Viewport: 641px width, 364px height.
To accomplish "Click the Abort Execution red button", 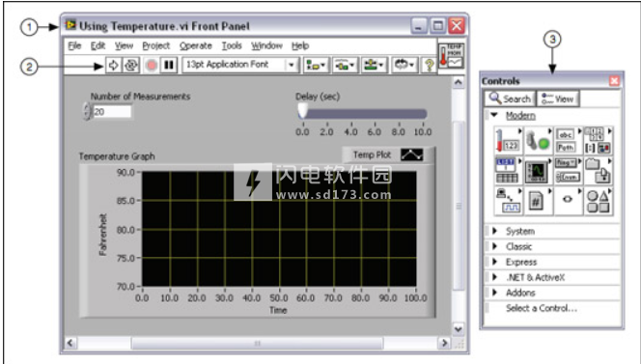I will pos(152,65).
